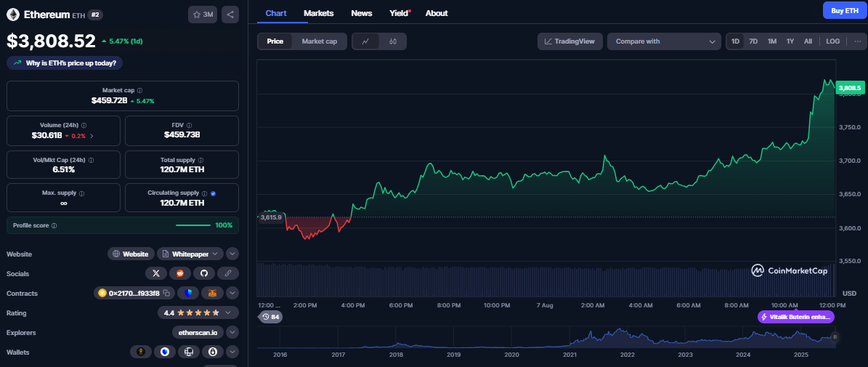Image resolution: width=868 pixels, height=367 pixels.
Task: Open the Compare with dropdown
Action: 664,41
